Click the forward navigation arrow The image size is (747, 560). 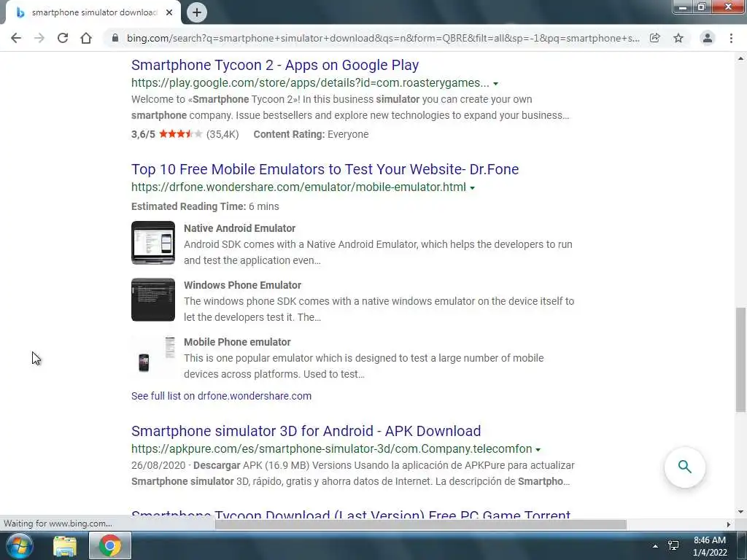coord(39,38)
